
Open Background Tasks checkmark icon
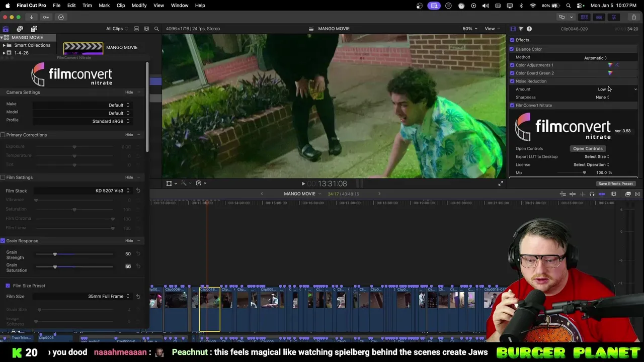pyautogui.click(x=61, y=17)
